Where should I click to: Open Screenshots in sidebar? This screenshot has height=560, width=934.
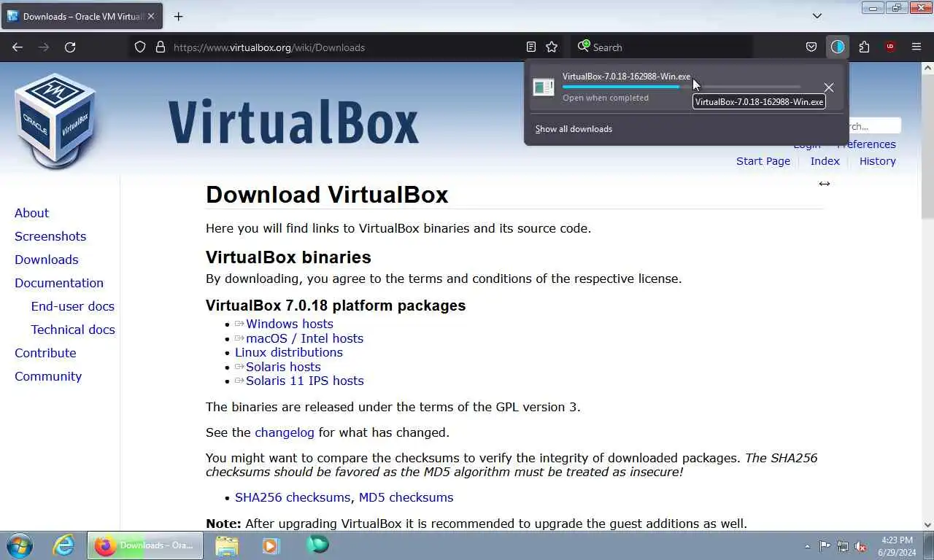point(50,236)
